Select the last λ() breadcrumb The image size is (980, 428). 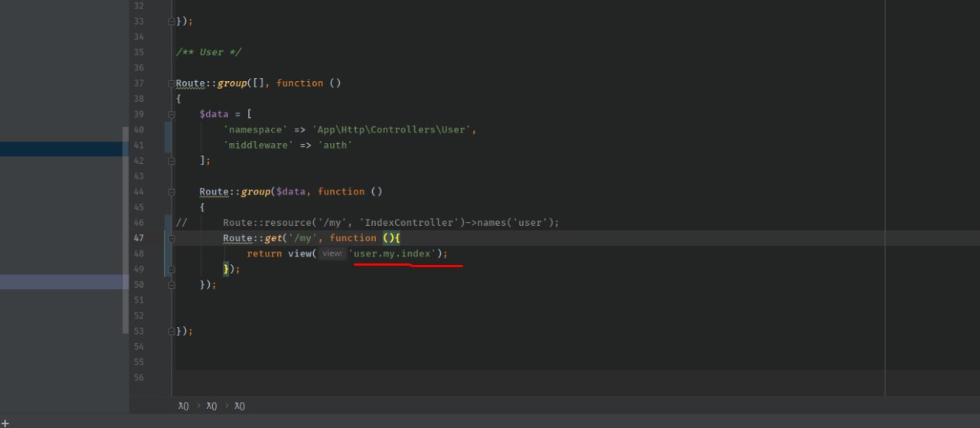[x=240, y=406]
